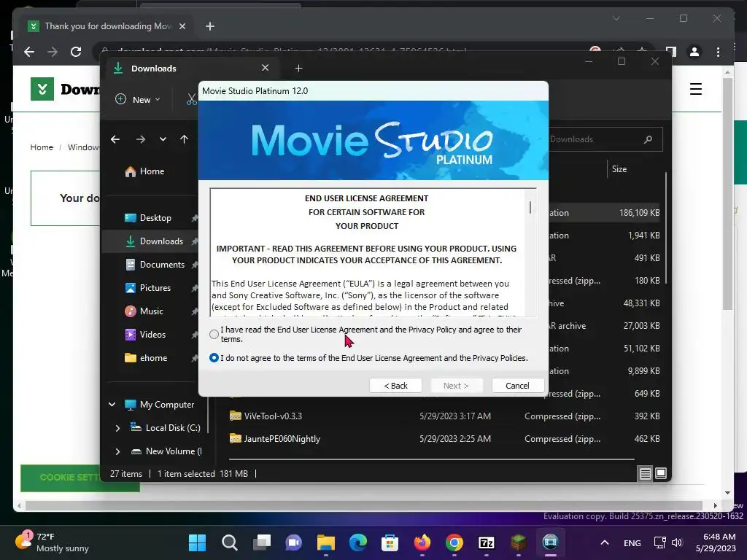The image size is (747, 560).
Task: Open Desktop in Explorer sidebar
Action: pyautogui.click(x=150, y=217)
